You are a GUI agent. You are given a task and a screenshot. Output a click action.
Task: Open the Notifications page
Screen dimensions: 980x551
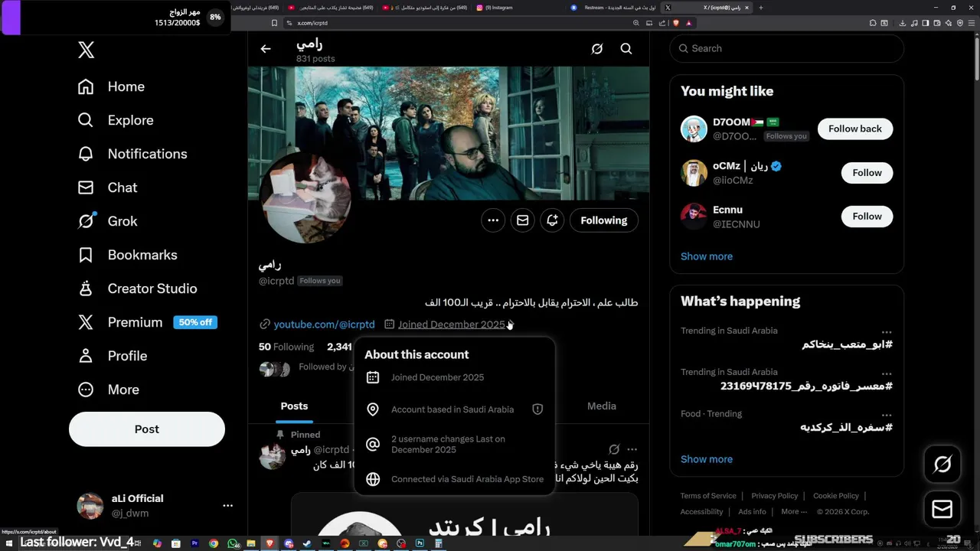coord(132,154)
